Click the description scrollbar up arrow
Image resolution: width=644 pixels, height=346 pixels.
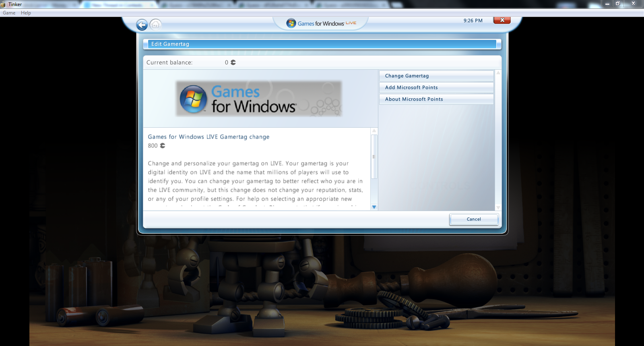pos(374,131)
